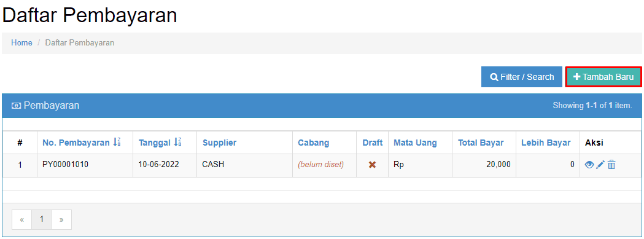Sort table by Lebih Bayar column
644x239 pixels.
(546, 143)
